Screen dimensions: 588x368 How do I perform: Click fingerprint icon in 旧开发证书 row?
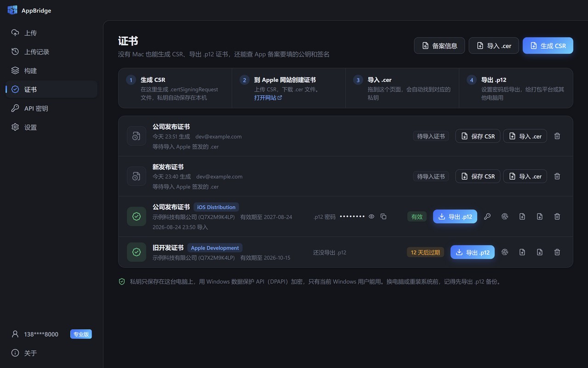pos(505,252)
